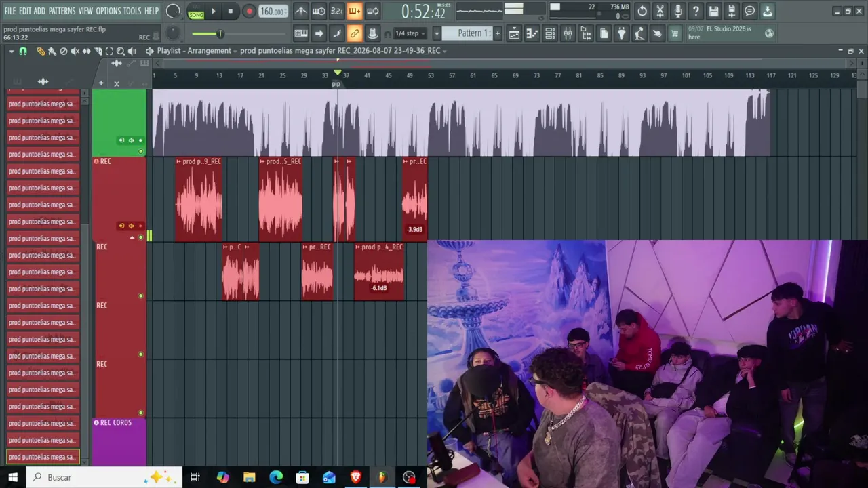Click the multilink controllers icon

point(372,33)
